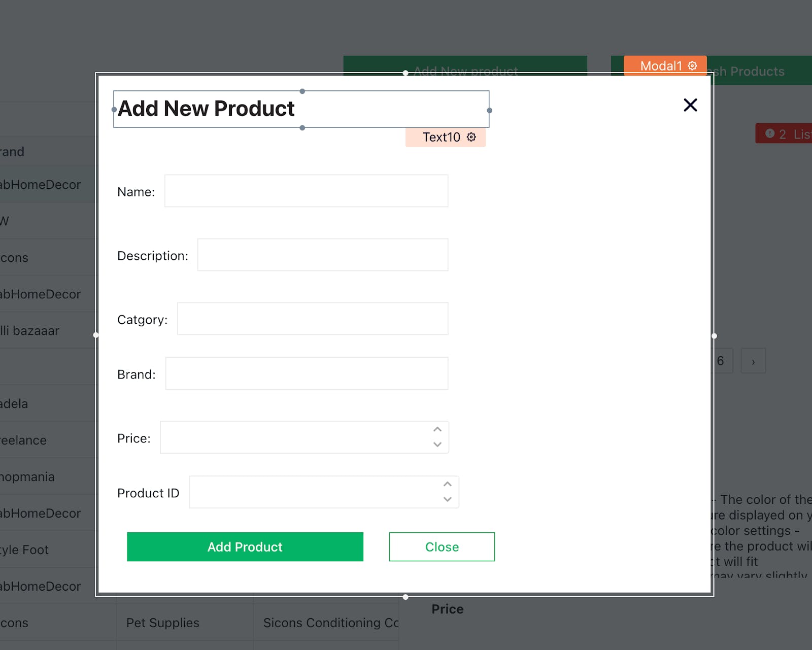The width and height of the screenshot is (812, 650).
Task: Click the Price field down arrow
Action: [437, 444]
